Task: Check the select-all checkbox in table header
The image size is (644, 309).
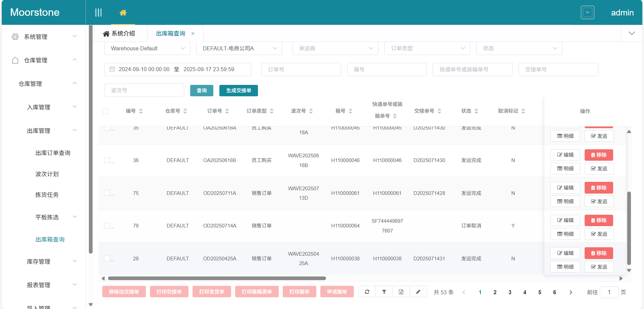Action: click(x=105, y=111)
